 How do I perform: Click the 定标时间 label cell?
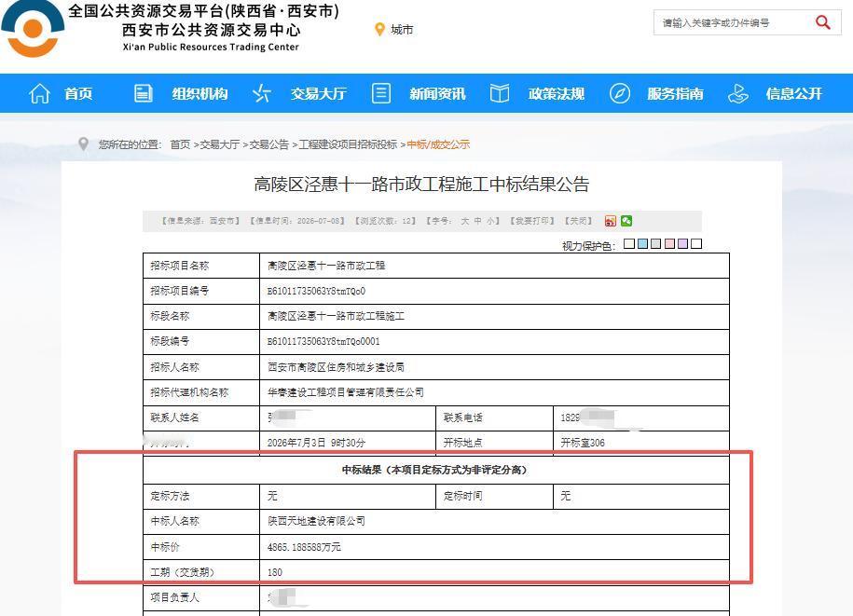click(x=494, y=496)
